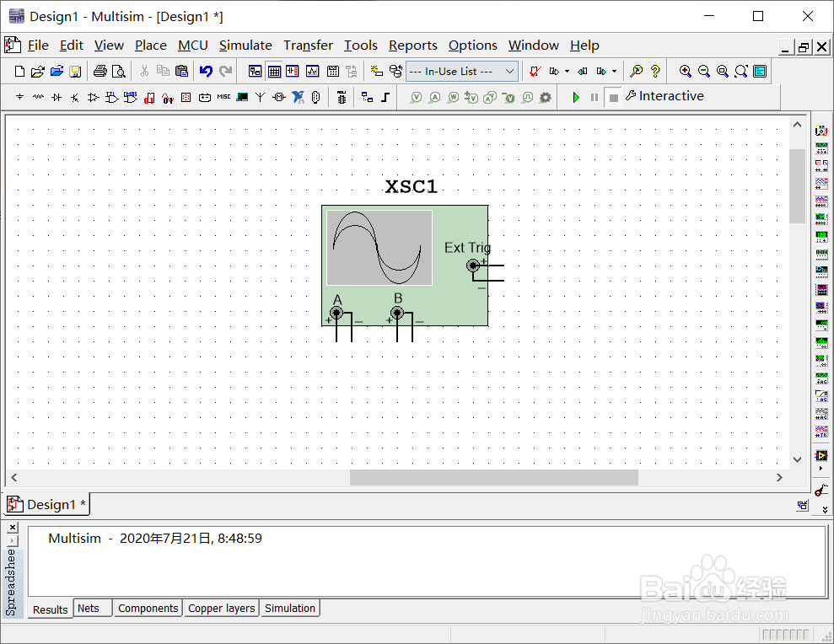The width and height of the screenshot is (834, 644).
Task: Open the In-Use List dropdown
Action: point(461,72)
